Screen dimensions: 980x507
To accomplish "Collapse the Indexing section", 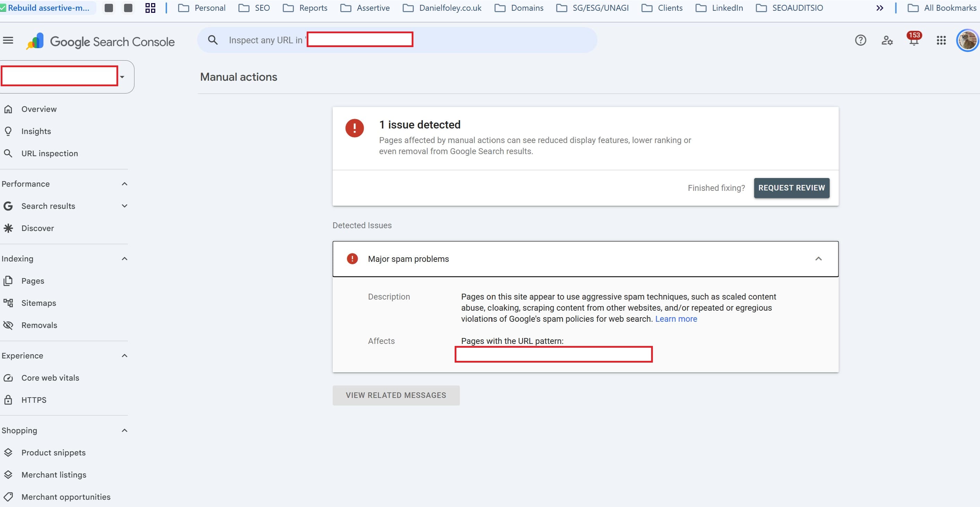I will pos(124,259).
